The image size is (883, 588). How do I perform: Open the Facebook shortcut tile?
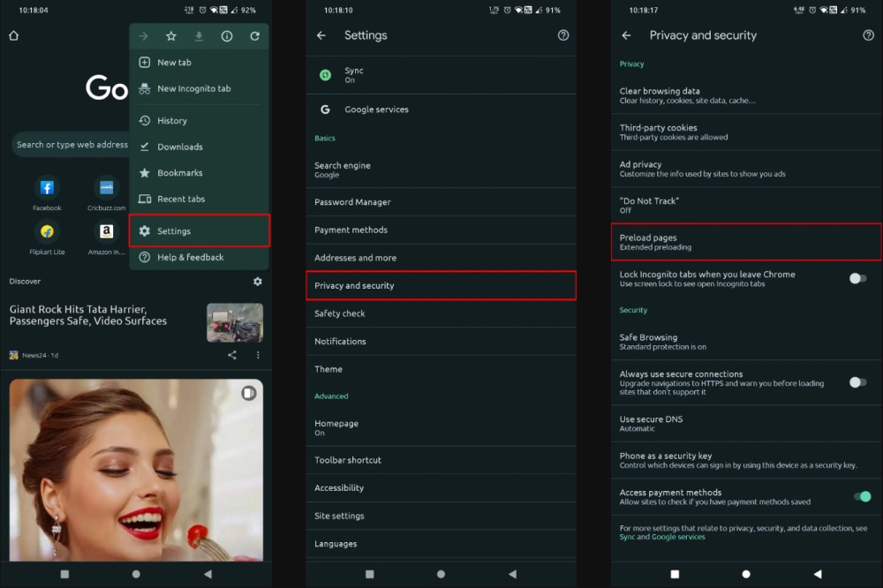(x=47, y=188)
